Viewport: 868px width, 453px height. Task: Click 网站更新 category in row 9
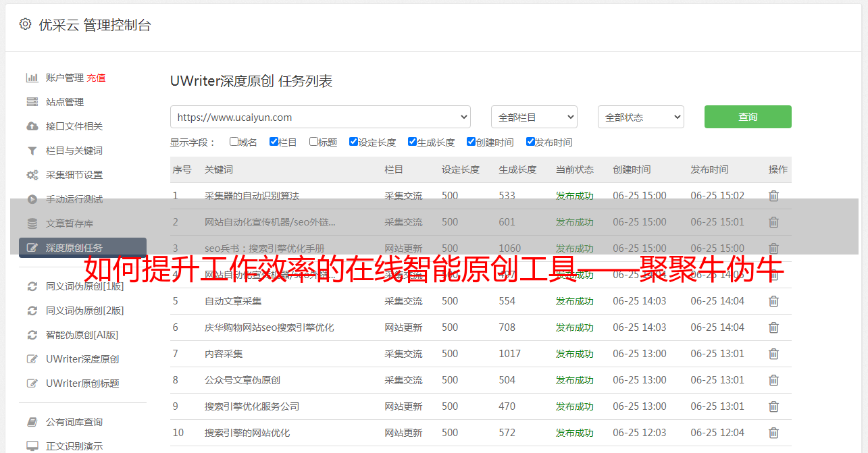click(x=404, y=406)
